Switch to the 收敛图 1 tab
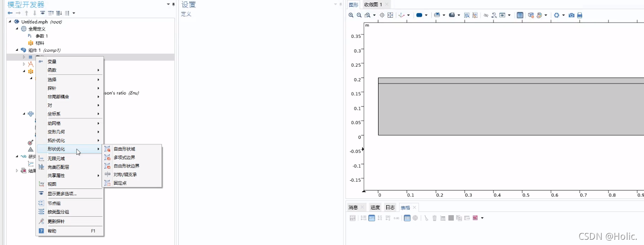The height and width of the screenshot is (245, 644). coord(373,4)
